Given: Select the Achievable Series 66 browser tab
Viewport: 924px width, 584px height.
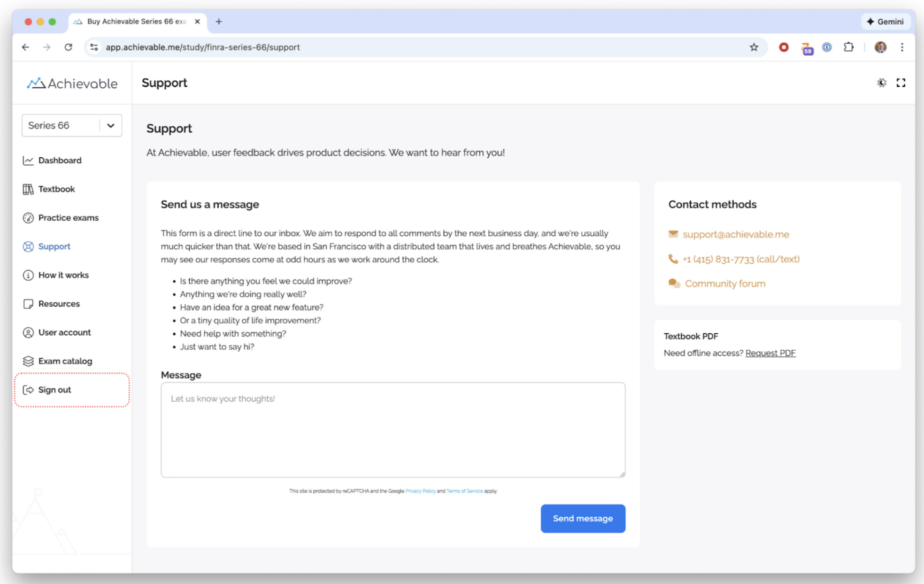Looking at the screenshot, I should 136,22.
